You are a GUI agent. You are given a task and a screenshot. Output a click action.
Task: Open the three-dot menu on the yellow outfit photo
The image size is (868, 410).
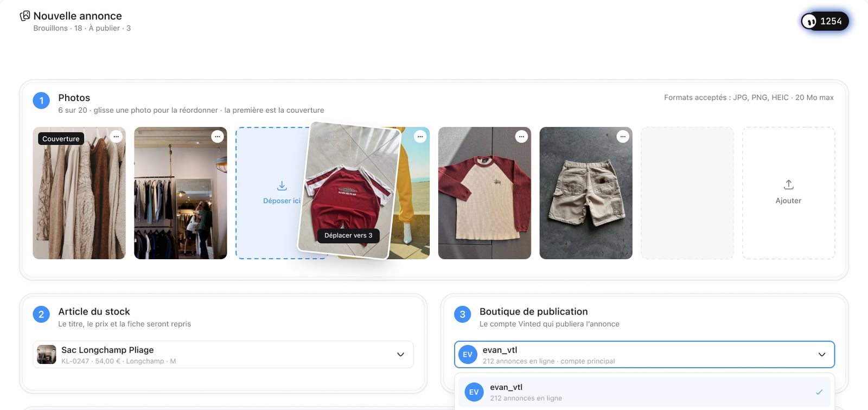click(x=420, y=137)
